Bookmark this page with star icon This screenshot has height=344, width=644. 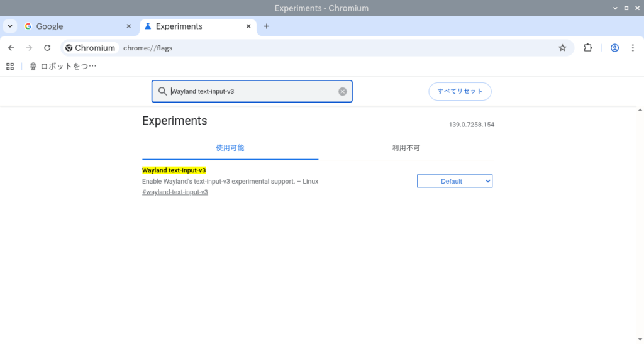(x=562, y=48)
